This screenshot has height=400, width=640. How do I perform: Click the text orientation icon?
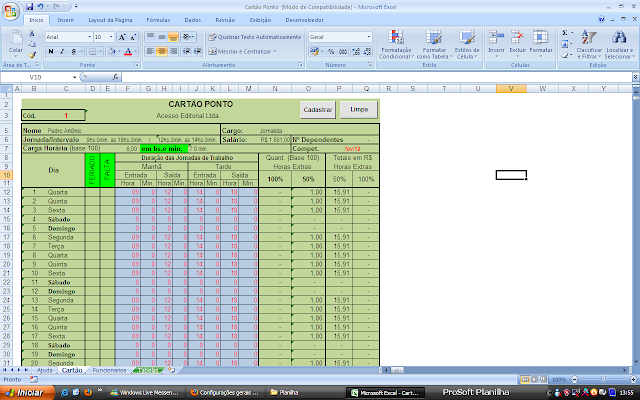(187, 37)
